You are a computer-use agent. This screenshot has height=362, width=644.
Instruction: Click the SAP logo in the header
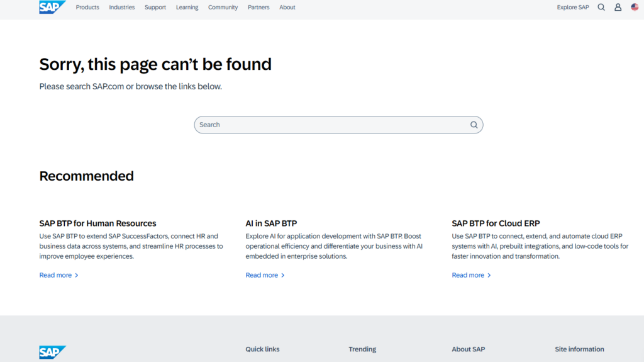pos(52,8)
